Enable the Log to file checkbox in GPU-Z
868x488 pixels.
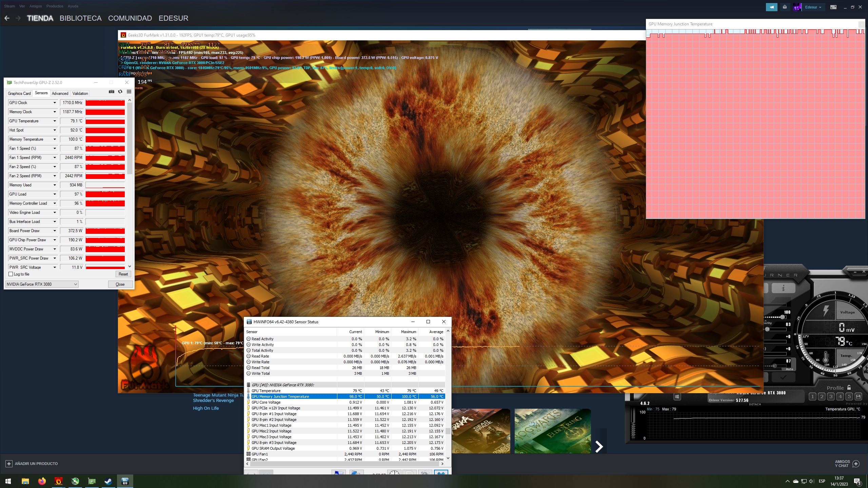point(11,274)
